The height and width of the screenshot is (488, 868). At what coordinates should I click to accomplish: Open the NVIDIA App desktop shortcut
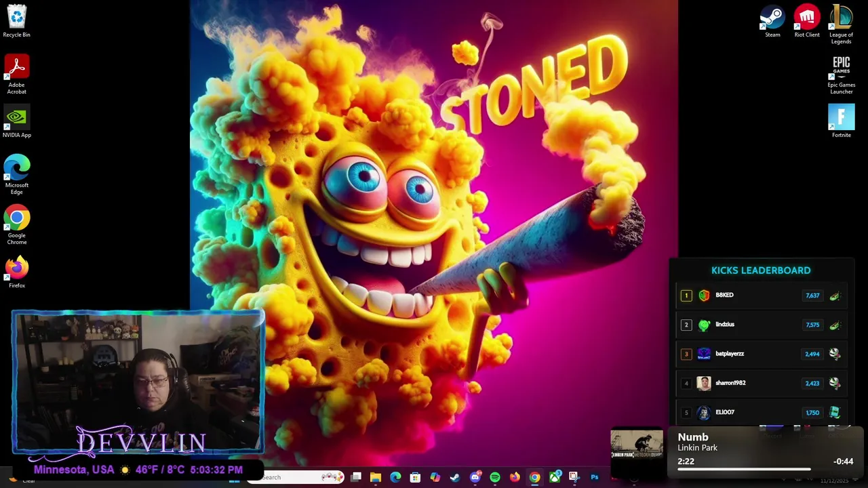click(16, 122)
